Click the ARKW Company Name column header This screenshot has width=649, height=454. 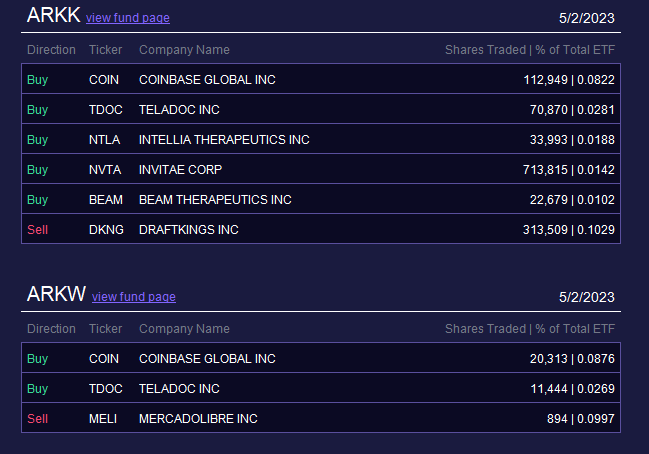184,329
